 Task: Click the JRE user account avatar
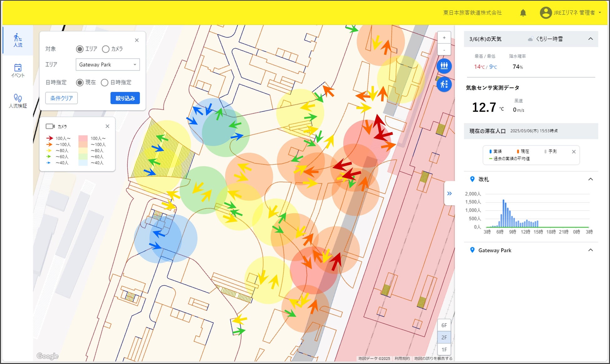coord(546,13)
